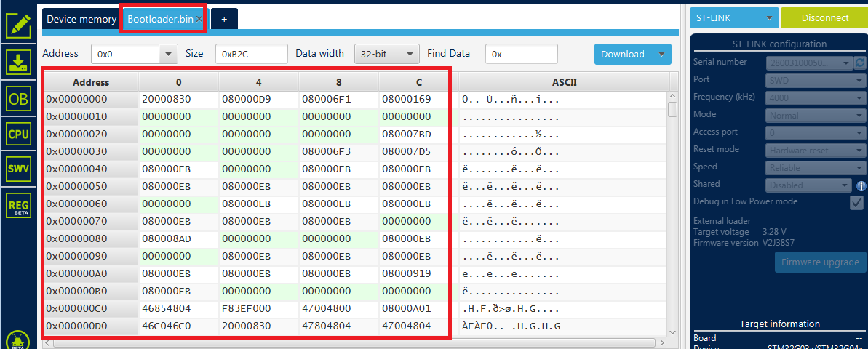
Task: Select cell F83EF000 in row 0x000000C0
Action: (258, 308)
